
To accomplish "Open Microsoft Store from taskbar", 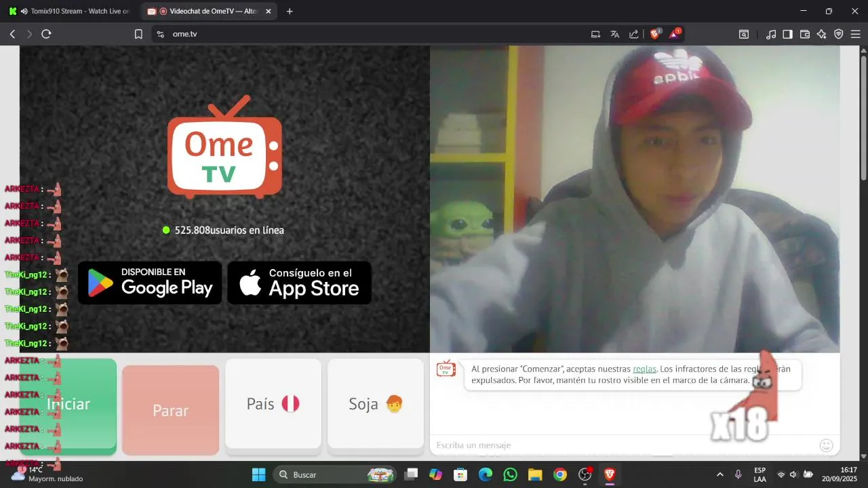I will click(460, 474).
